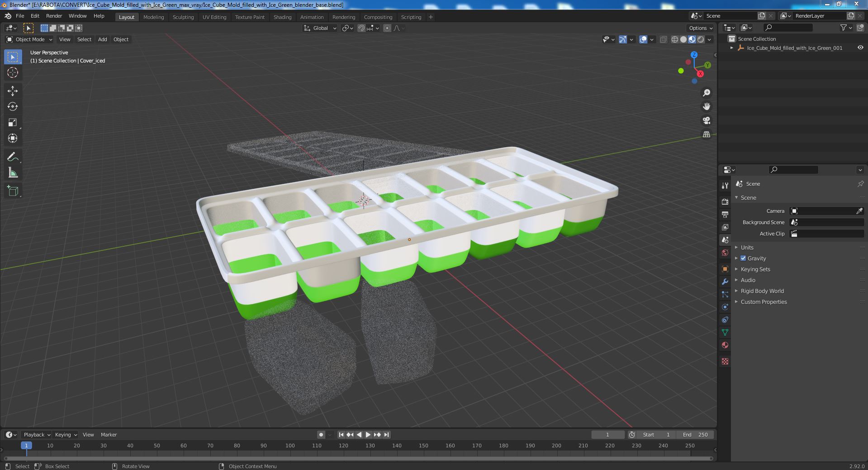This screenshot has height=470, width=868.
Task: Switch to rendered viewport shading
Action: (x=701, y=39)
